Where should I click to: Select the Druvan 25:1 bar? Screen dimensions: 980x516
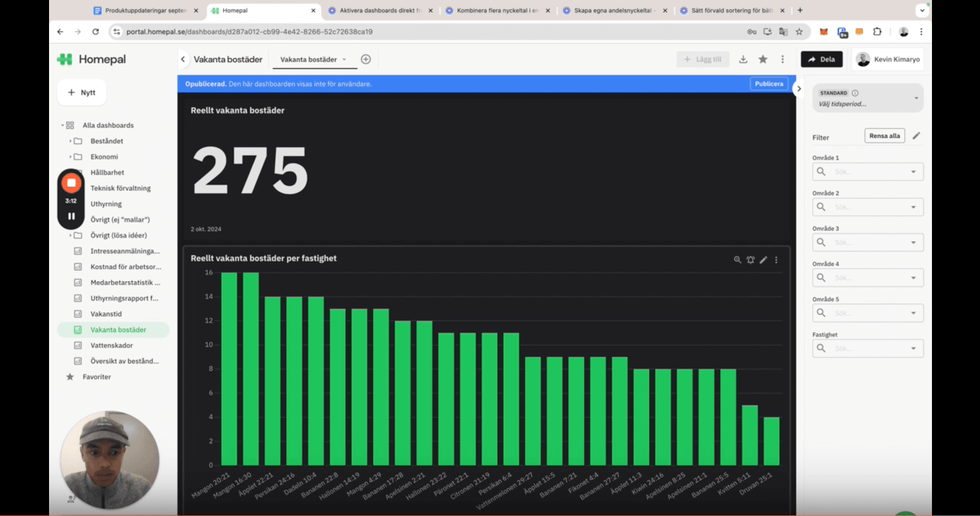[x=772, y=441]
